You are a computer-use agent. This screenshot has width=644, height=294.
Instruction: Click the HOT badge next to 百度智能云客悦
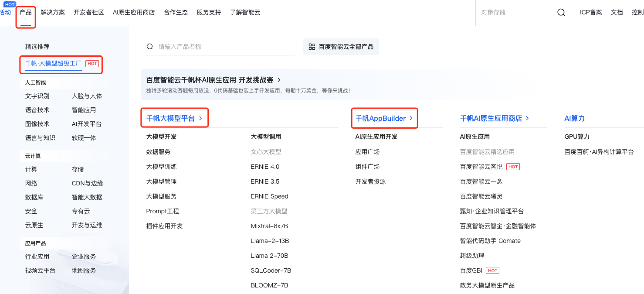513,167
